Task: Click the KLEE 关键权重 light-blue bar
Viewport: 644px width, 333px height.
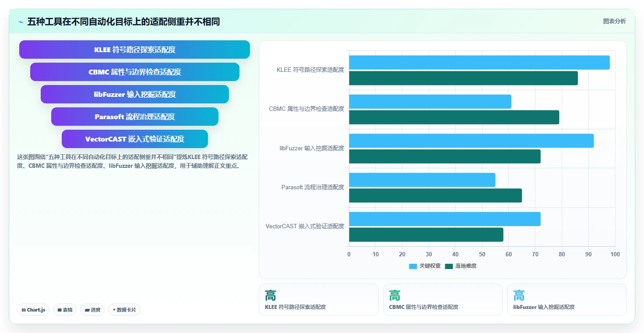Action: (479, 63)
